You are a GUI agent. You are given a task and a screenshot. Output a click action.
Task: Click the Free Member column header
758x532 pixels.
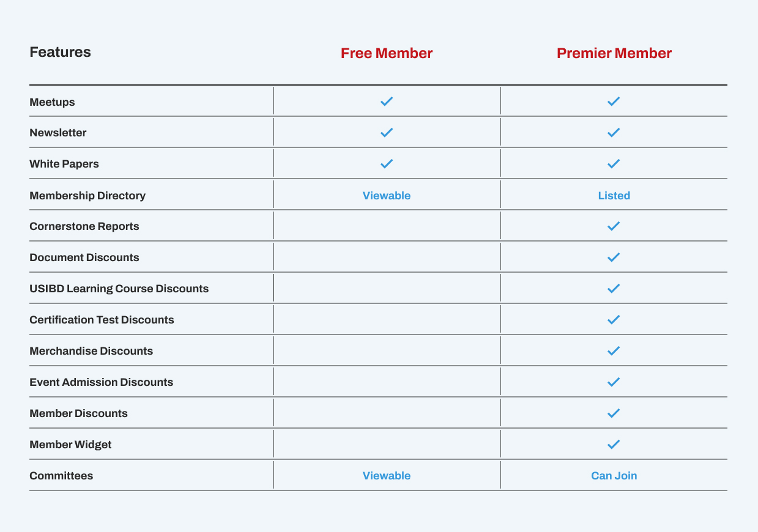pyautogui.click(x=387, y=54)
